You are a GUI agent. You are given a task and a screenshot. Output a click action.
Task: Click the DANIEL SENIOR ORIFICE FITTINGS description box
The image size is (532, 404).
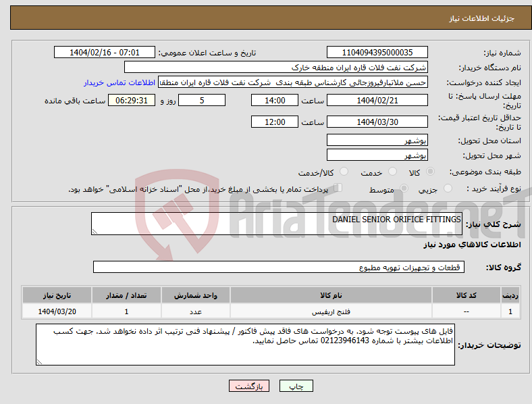(x=277, y=224)
